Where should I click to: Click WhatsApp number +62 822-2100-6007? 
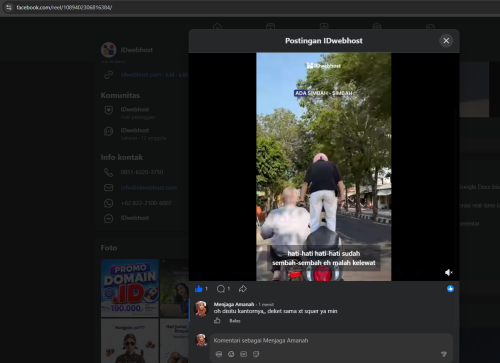(146, 203)
